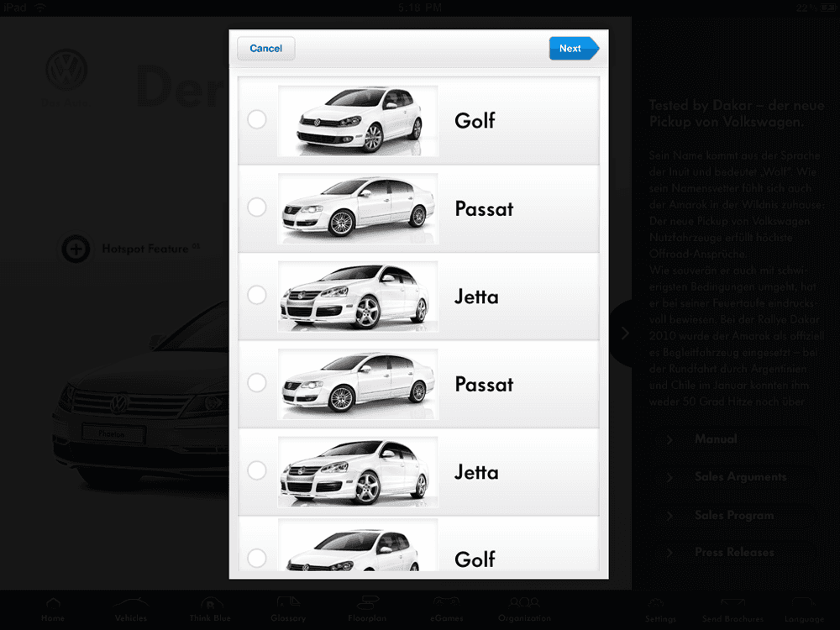Viewport: 840px width, 630px height.
Task: Click second Passat car thumbnail
Action: pos(358,385)
